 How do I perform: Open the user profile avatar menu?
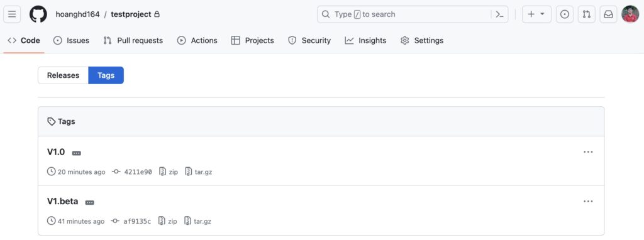click(x=630, y=14)
